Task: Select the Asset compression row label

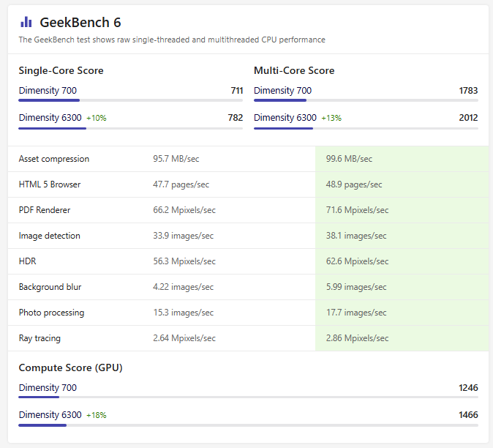Action: (x=54, y=159)
